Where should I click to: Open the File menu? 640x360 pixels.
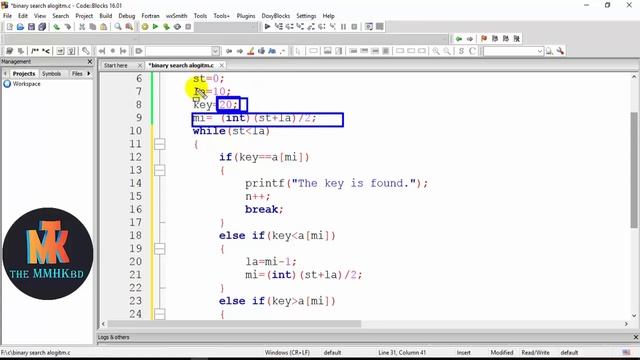point(7,16)
